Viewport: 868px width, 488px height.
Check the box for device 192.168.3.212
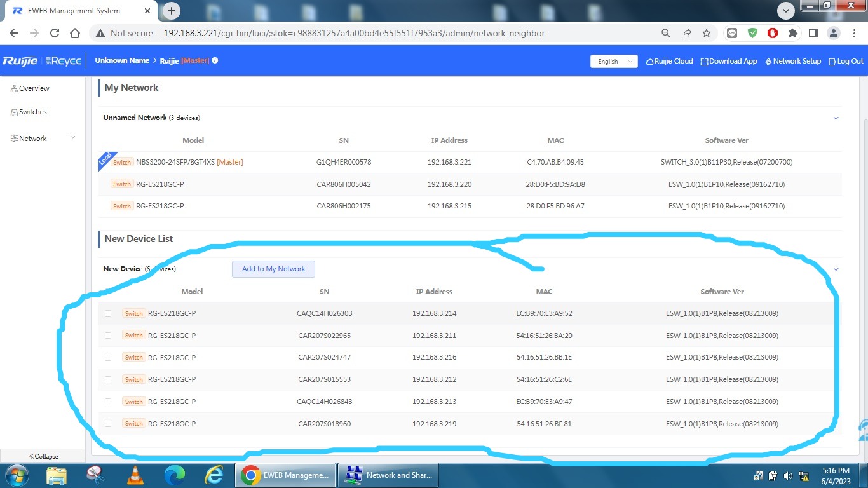pyautogui.click(x=108, y=379)
